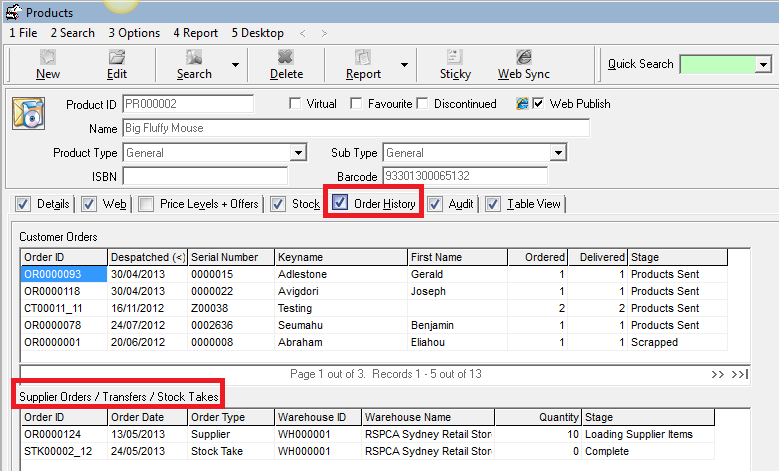Toggle the Order History checkbox
This screenshot has width=779, height=471.
340,203
